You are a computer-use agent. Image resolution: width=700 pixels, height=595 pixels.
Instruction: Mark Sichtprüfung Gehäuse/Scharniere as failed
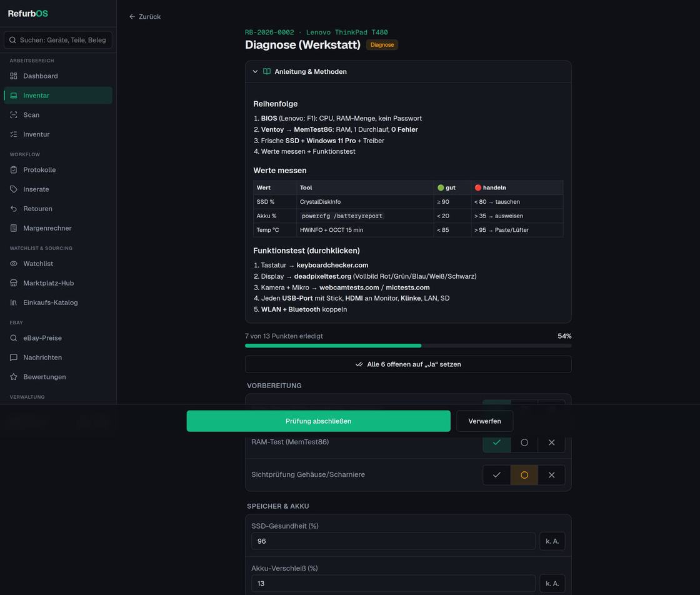coord(551,475)
